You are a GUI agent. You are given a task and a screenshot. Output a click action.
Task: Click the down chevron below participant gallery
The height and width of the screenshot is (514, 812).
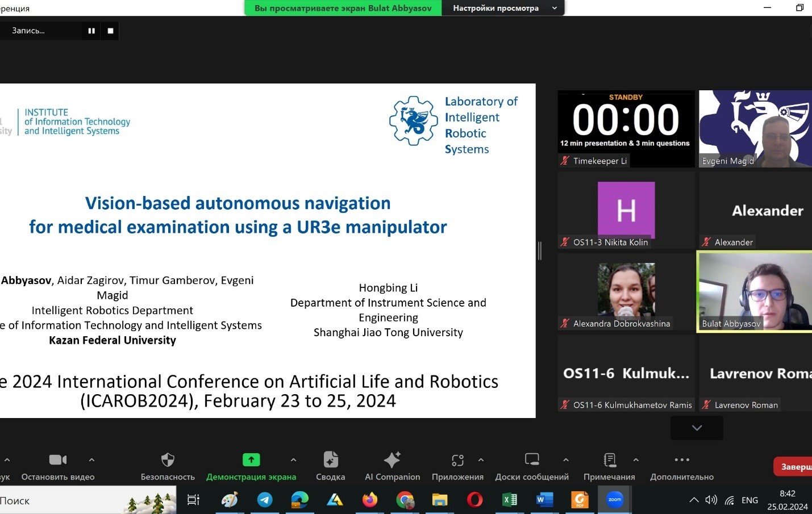tap(696, 428)
